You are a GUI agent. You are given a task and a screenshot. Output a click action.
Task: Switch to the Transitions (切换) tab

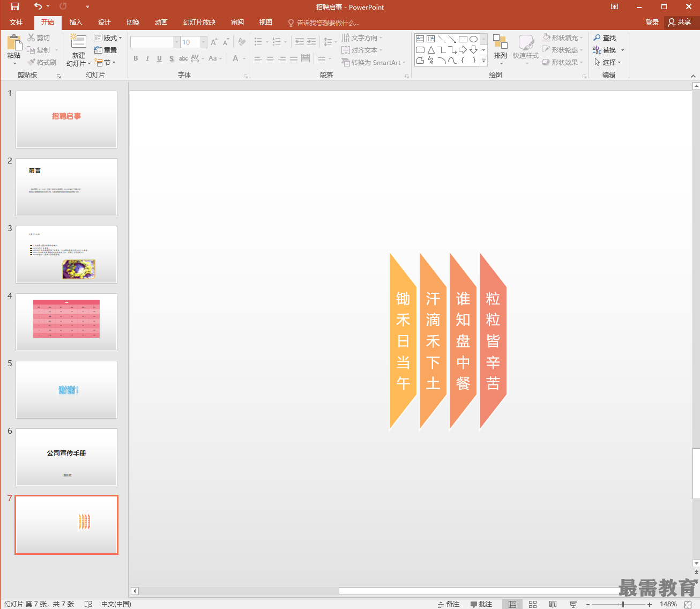coord(133,22)
